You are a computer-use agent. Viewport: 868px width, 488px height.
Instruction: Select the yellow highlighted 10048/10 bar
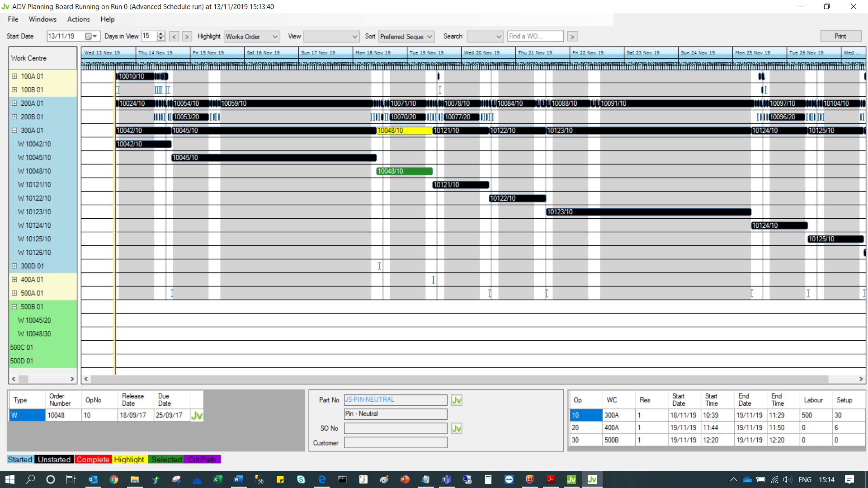coord(404,131)
